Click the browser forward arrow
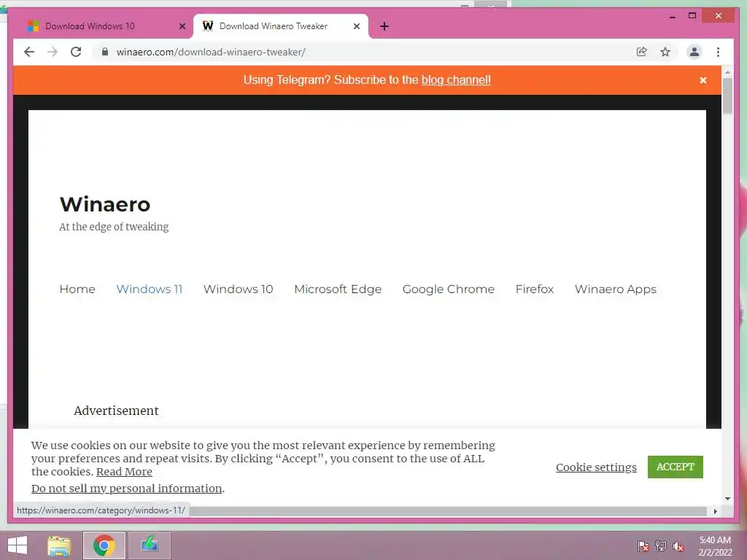747x560 pixels. (53, 52)
